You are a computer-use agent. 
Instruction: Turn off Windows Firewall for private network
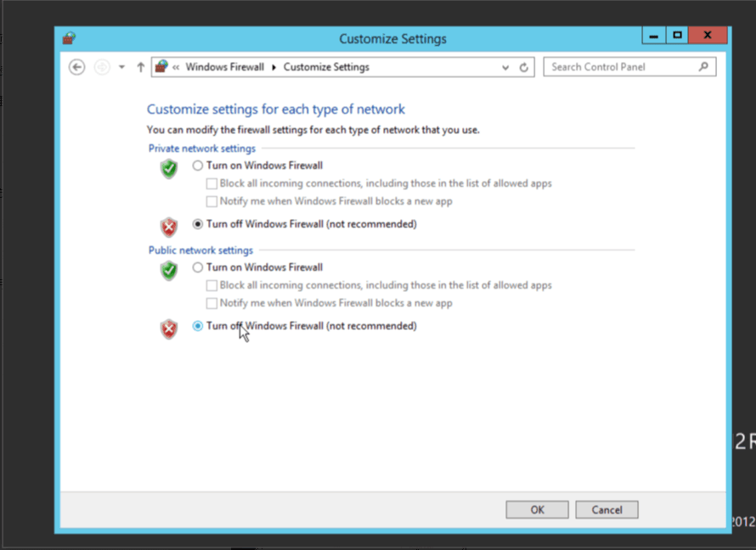click(198, 224)
